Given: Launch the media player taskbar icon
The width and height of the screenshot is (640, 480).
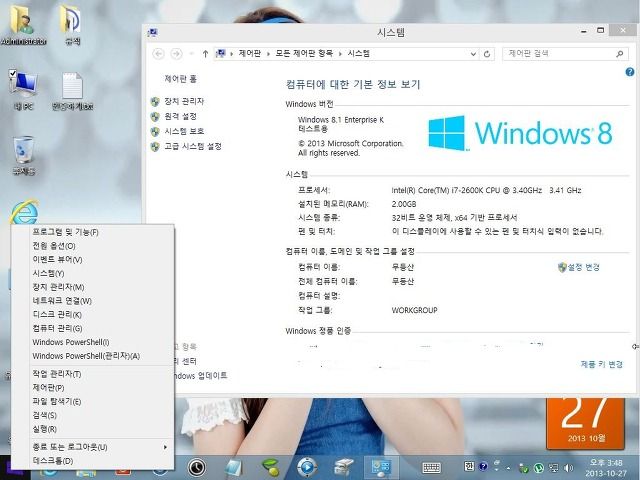Looking at the screenshot, I should (x=307, y=468).
